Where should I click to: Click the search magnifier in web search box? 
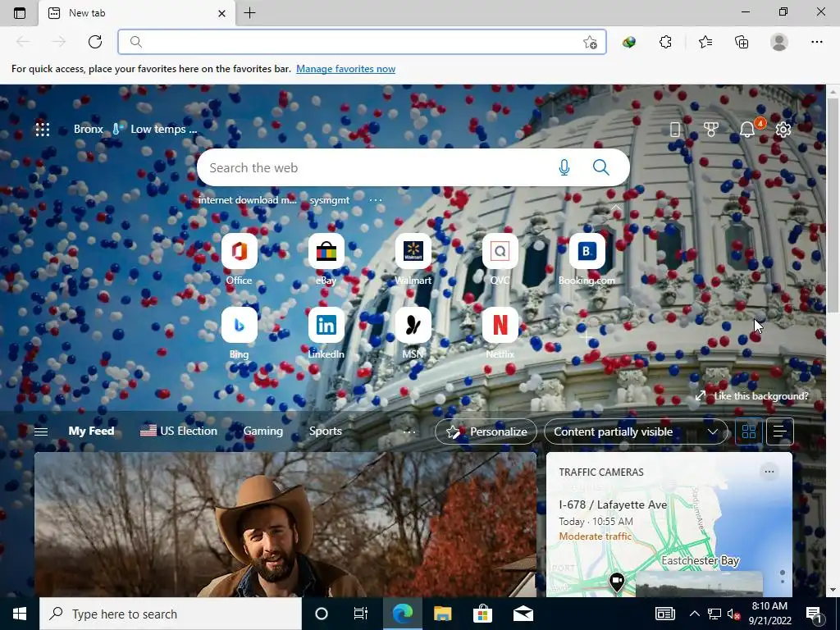(601, 167)
